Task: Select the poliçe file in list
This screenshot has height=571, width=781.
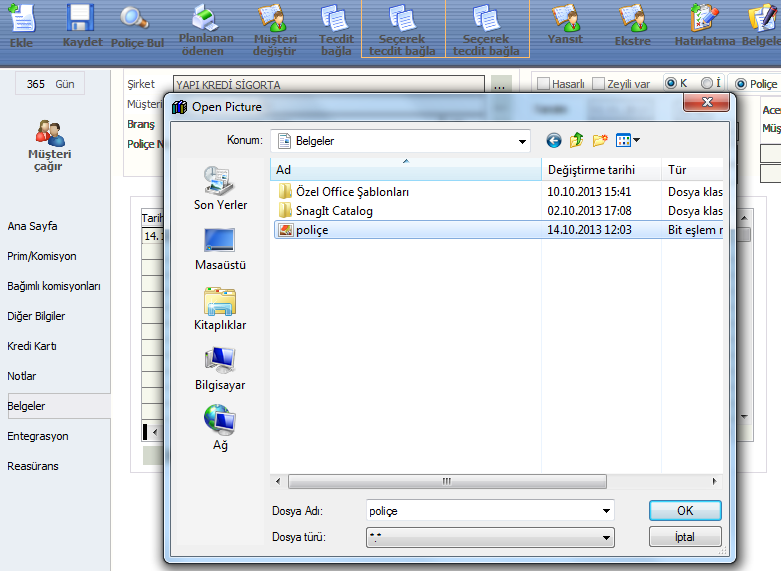Action: click(x=312, y=230)
